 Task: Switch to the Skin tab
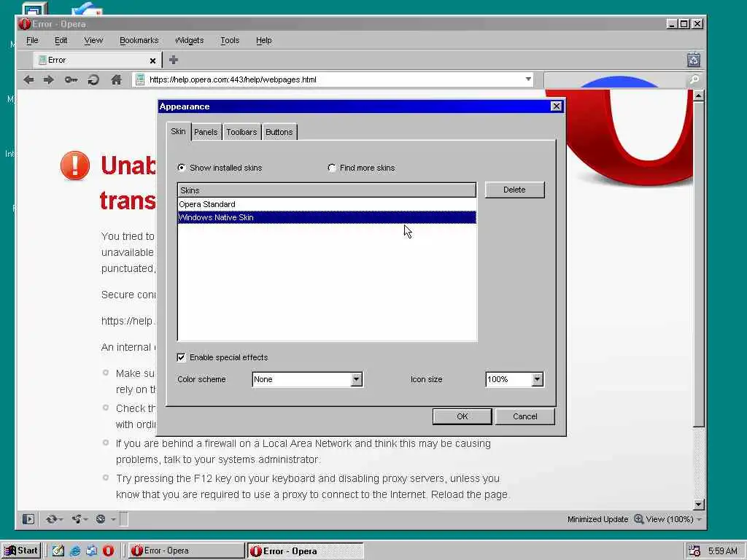(178, 131)
